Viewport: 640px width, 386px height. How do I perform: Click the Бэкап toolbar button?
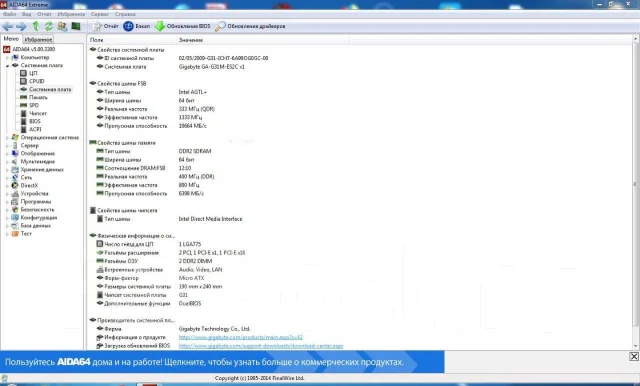[x=137, y=26]
